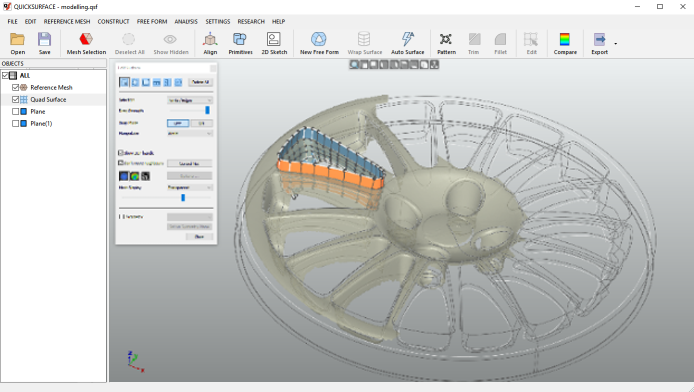This screenshot has width=694, height=392.
Task: Select the Reference Mesh tree row
Action: pyautogui.click(x=53, y=88)
